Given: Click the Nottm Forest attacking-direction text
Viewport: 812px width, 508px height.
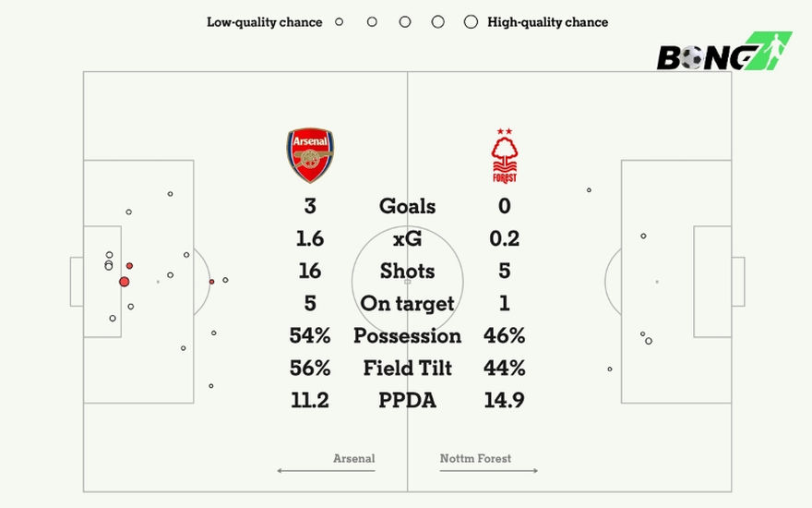Looking at the screenshot, I should coord(475,458).
